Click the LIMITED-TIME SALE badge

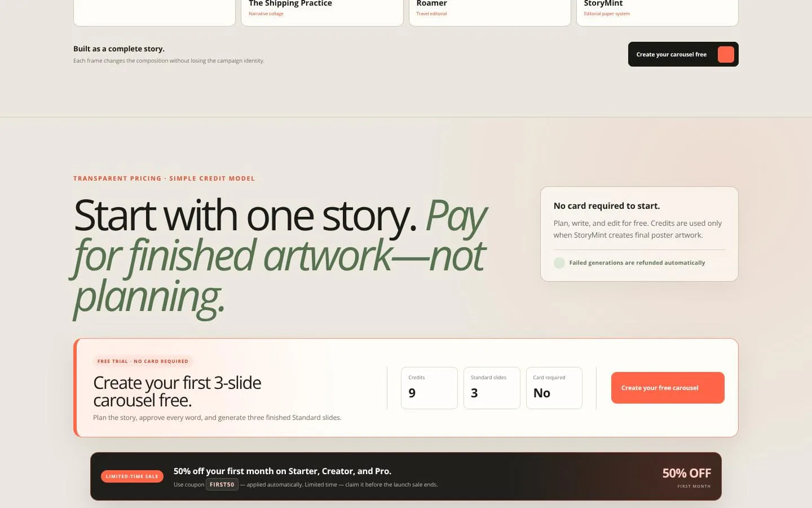point(132,476)
